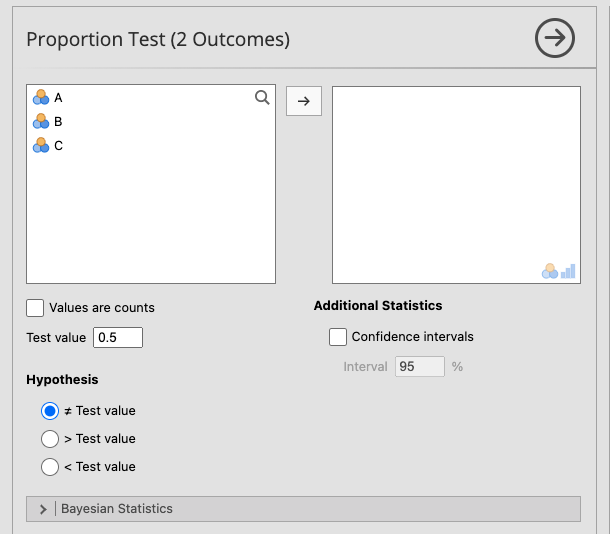Click the nominal icon next to variable C

(x=40, y=145)
